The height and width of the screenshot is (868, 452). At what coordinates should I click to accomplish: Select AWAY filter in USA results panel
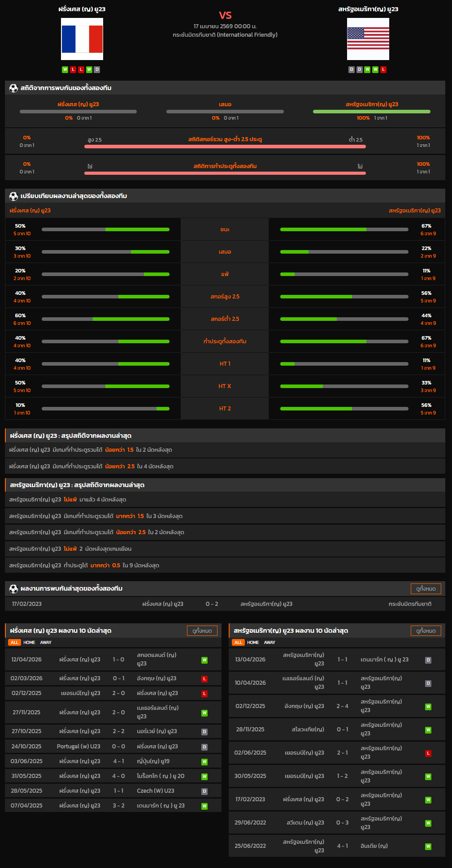[269, 643]
